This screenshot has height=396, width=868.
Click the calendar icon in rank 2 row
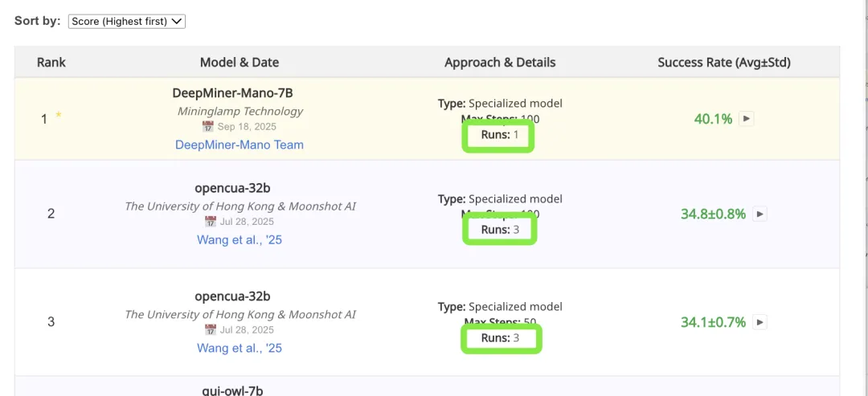pyautogui.click(x=210, y=222)
